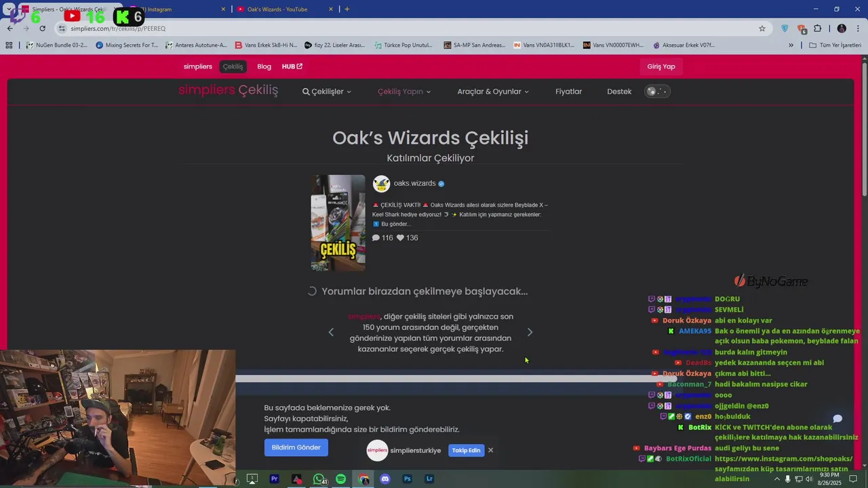Click the giveaway progress bar

click(x=456, y=379)
